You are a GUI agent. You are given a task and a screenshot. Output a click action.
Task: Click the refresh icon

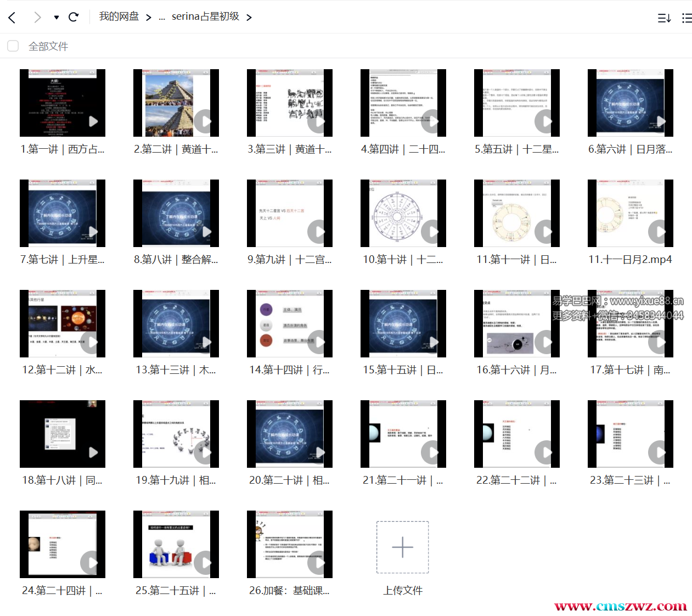point(74,17)
